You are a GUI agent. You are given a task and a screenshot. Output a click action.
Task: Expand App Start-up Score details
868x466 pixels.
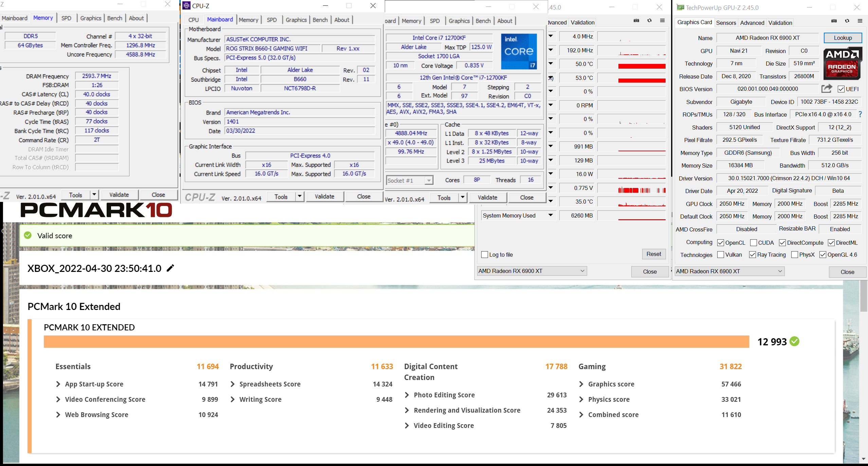[58, 384]
